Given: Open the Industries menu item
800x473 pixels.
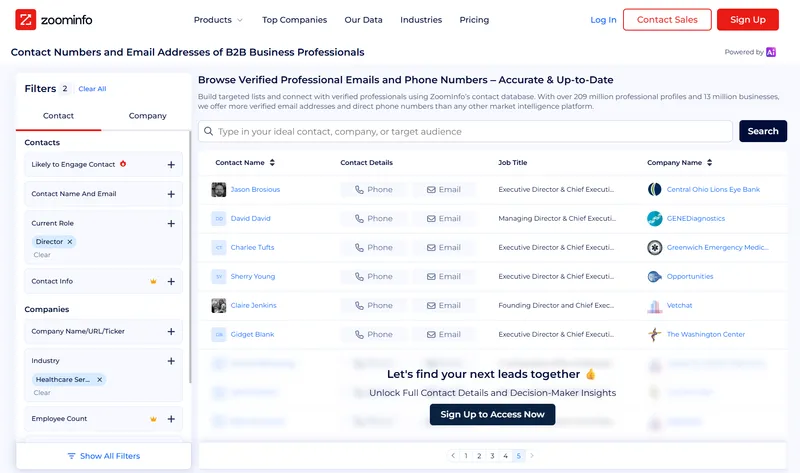Looking at the screenshot, I should click(x=421, y=20).
